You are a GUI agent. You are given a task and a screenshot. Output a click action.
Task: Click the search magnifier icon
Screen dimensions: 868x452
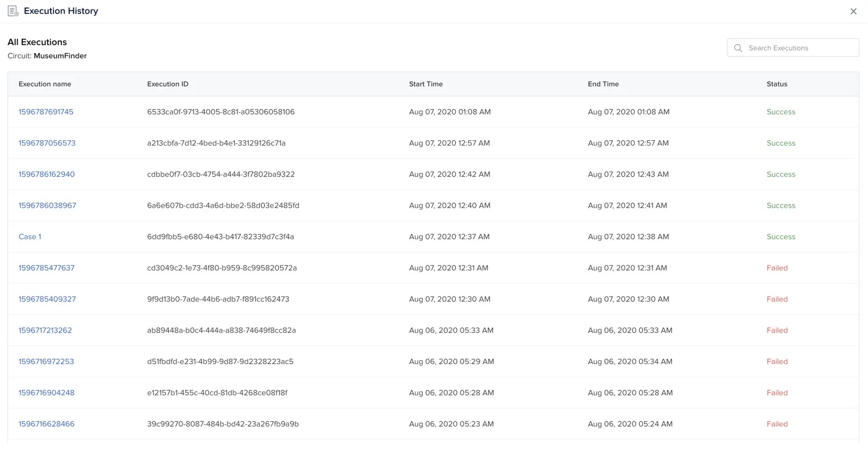tap(738, 48)
